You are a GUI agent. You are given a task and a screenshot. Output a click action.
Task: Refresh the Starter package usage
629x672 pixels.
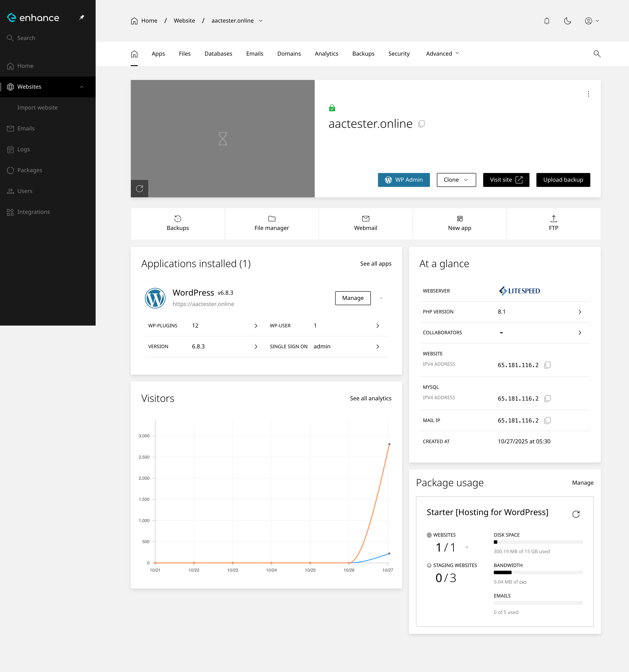pos(576,514)
